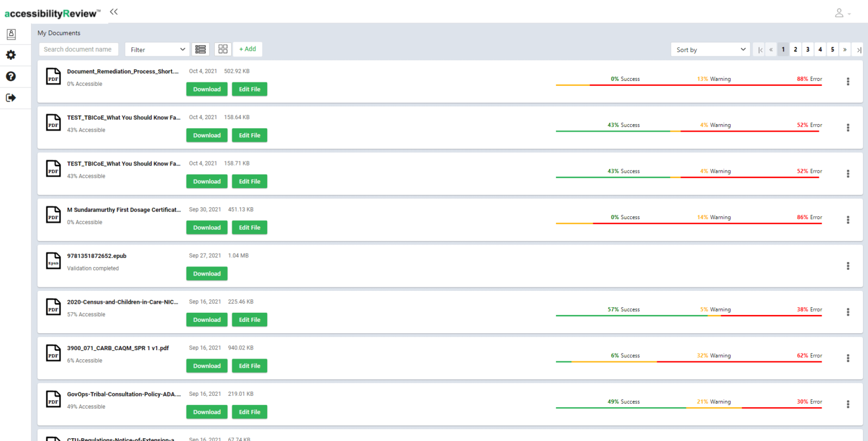Open more options for 9781351872652.epub
Image resolution: width=868 pixels, height=441 pixels.
pos(848,266)
